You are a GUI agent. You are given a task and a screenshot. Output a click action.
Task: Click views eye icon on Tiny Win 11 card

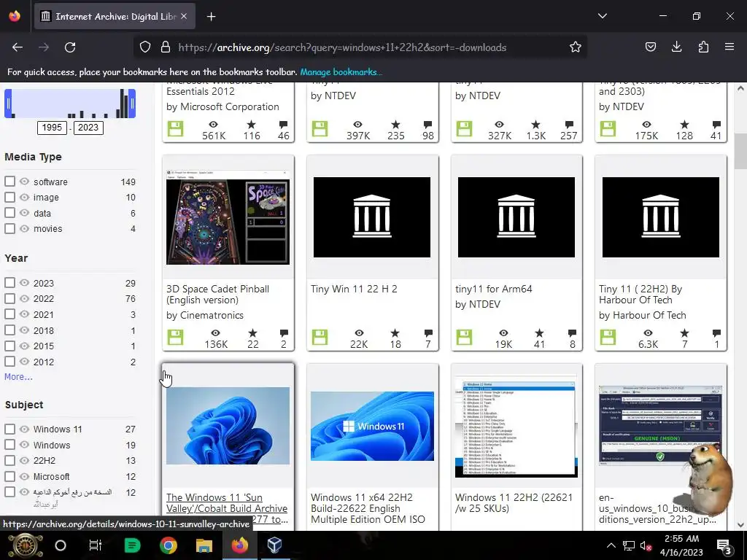tap(359, 332)
